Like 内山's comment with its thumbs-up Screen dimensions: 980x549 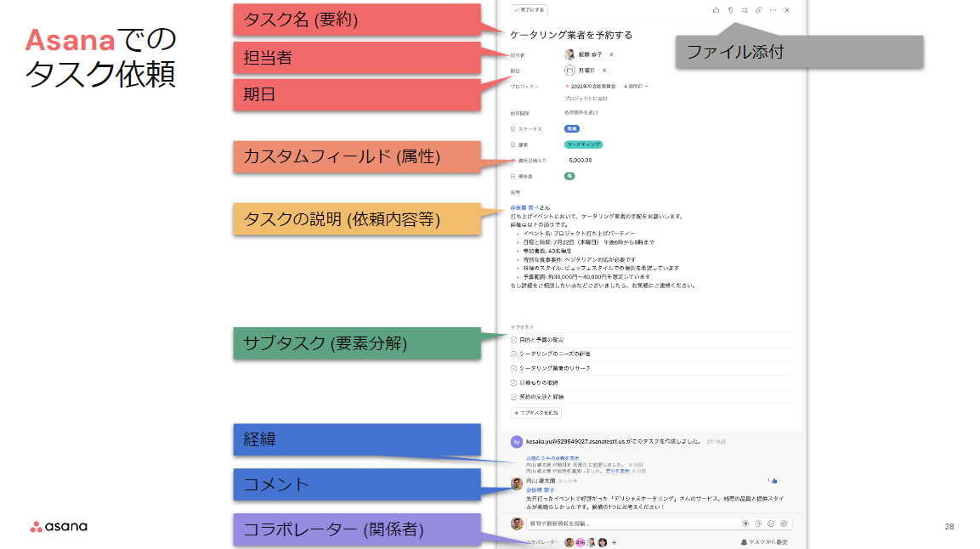tap(773, 481)
